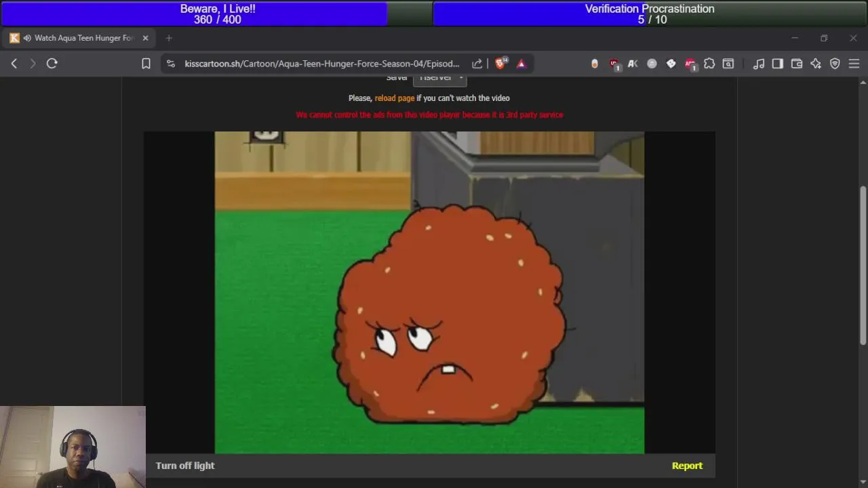This screenshot has height=488, width=868.
Task: Share this page from address bar
Action: coord(477,64)
